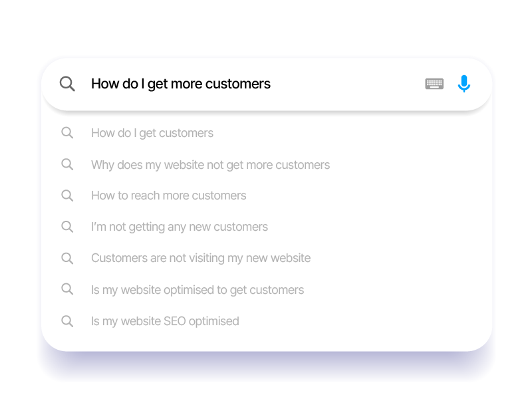This screenshot has height=399, width=532.
Task: Click the magnifier icon beside 'Is my website optimised to get customers'
Action: pos(67,289)
